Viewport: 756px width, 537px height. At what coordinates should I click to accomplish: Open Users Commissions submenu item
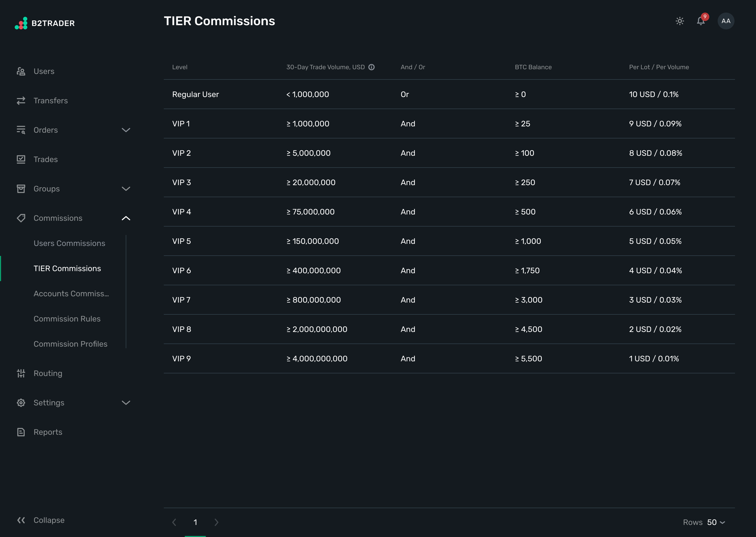pyautogui.click(x=69, y=243)
